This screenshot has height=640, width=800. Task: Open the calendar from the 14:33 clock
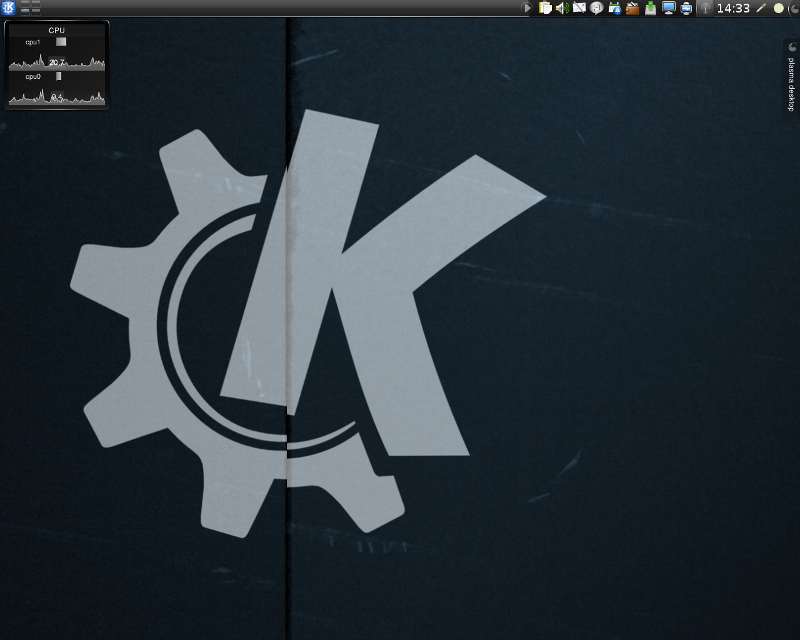pos(733,8)
